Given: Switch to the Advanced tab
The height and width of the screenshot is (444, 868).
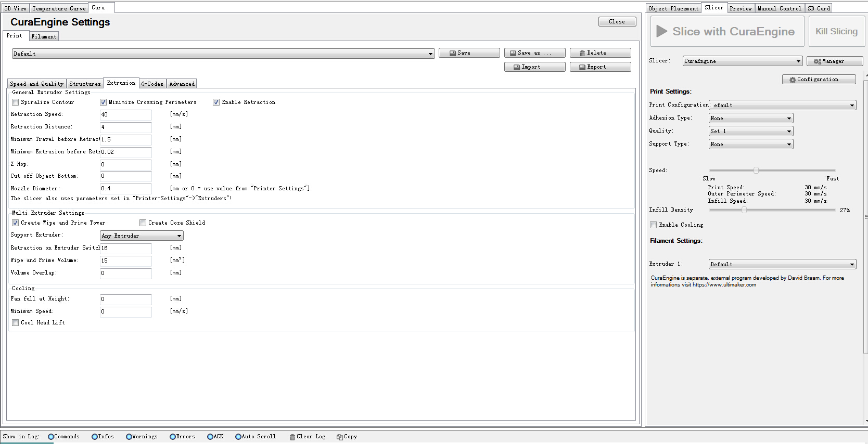Looking at the screenshot, I should coord(182,84).
